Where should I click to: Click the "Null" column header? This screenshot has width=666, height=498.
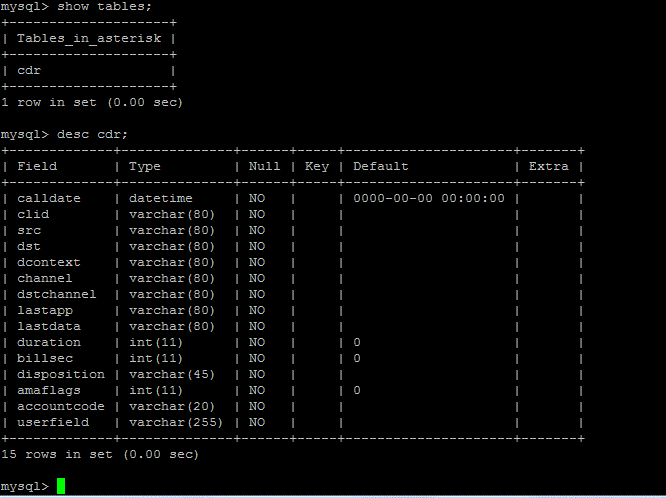pos(265,166)
